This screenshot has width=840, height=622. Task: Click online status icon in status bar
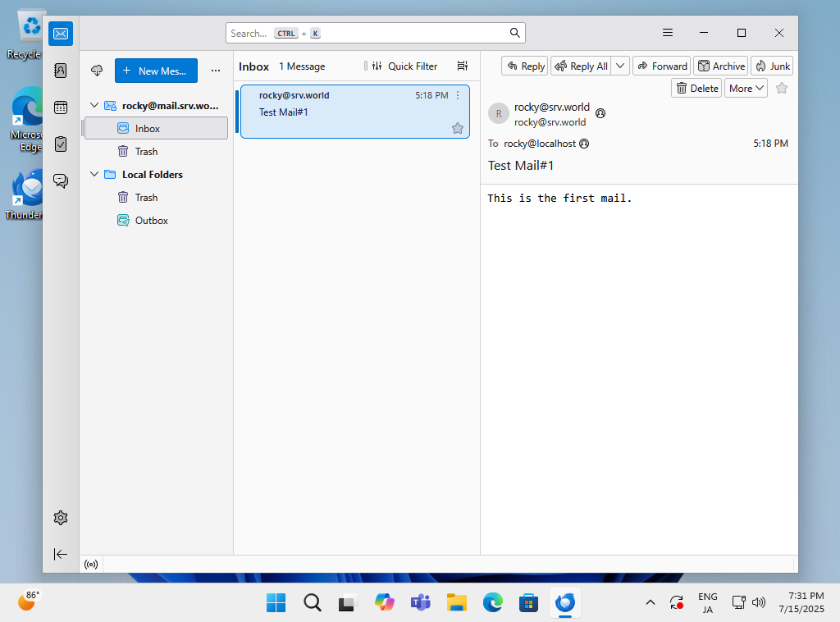91,564
